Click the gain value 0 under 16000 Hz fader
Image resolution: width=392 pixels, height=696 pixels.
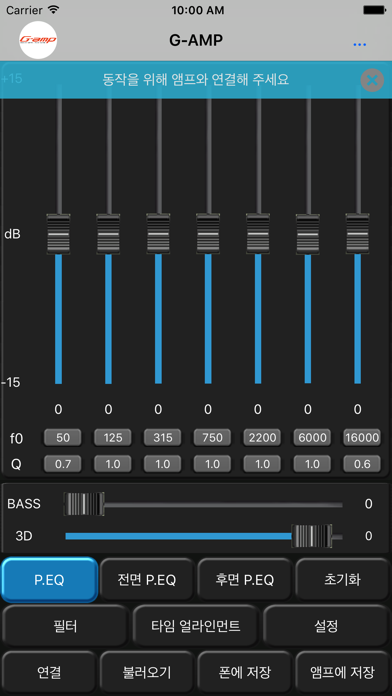point(357,410)
